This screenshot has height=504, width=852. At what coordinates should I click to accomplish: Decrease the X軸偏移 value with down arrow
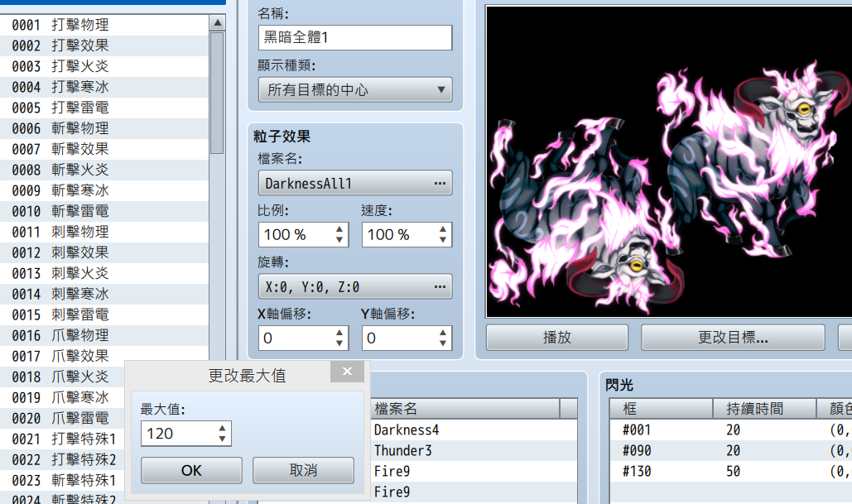(x=339, y=343)
